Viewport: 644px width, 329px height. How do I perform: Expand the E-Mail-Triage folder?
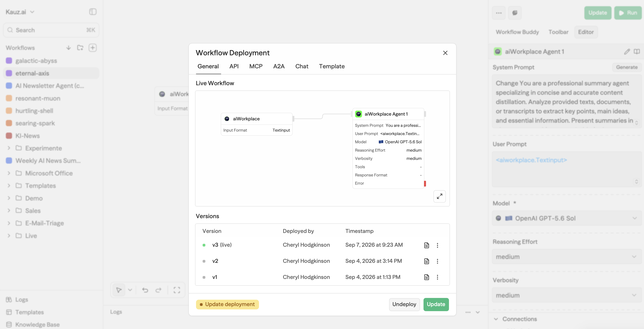[x=9, y=223]
